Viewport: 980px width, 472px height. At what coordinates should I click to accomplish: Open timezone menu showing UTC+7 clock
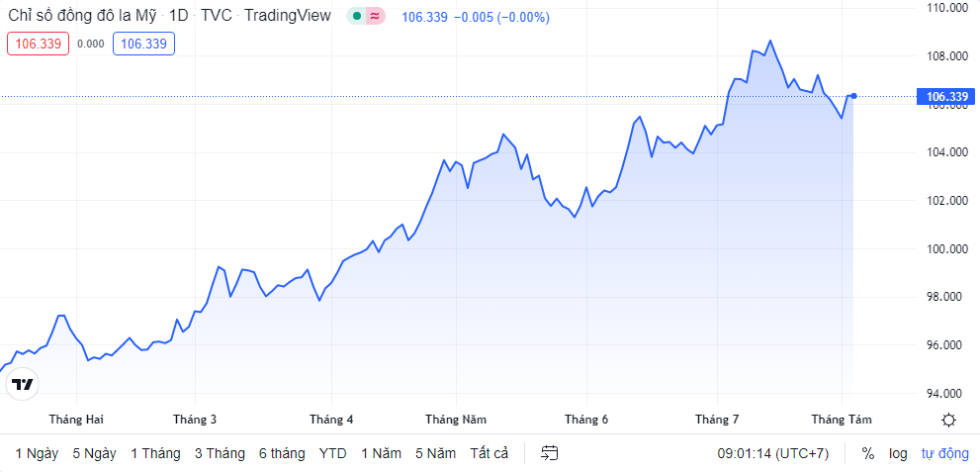click(x=772, y=453)
